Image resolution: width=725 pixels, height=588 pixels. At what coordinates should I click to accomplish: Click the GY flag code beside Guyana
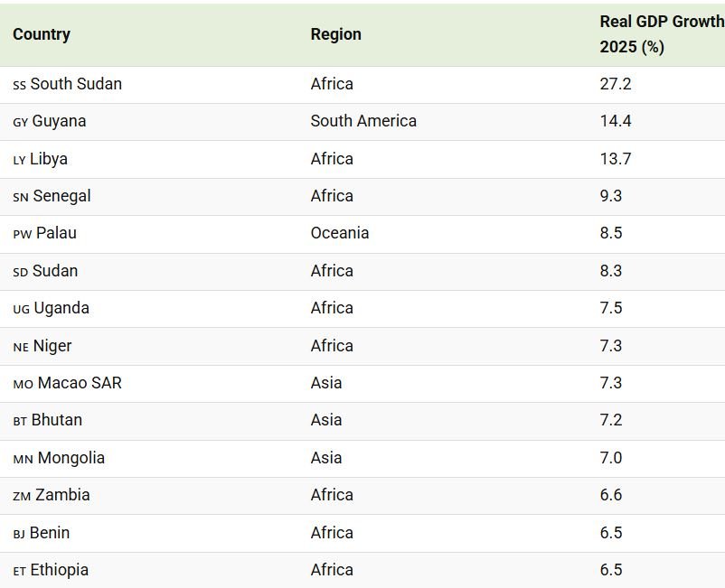(21, 123)
